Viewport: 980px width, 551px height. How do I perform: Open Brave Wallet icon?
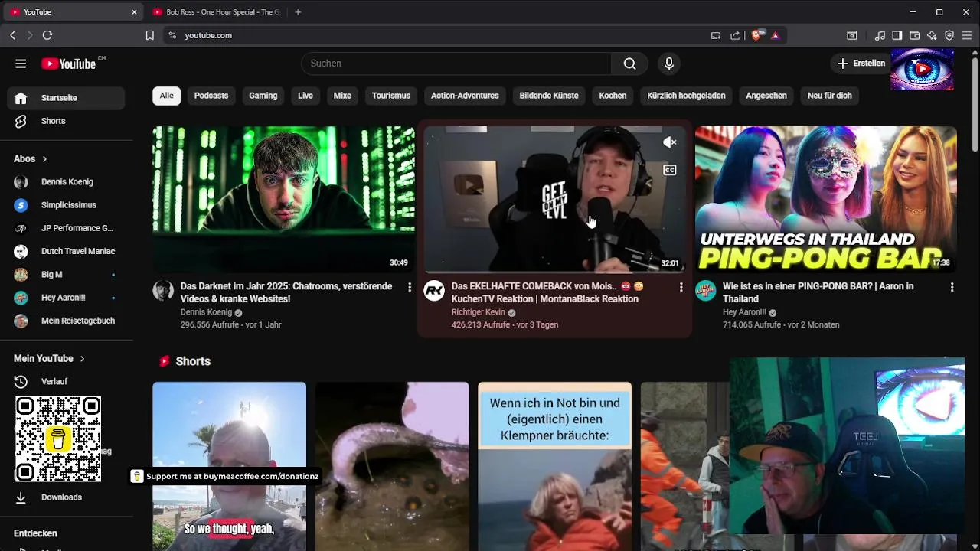[x=914, y=35]
